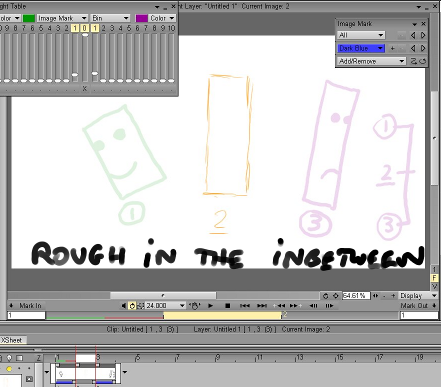
Task: Click the zoom percentage field showing 54.61%
Action: coord(356,296)
